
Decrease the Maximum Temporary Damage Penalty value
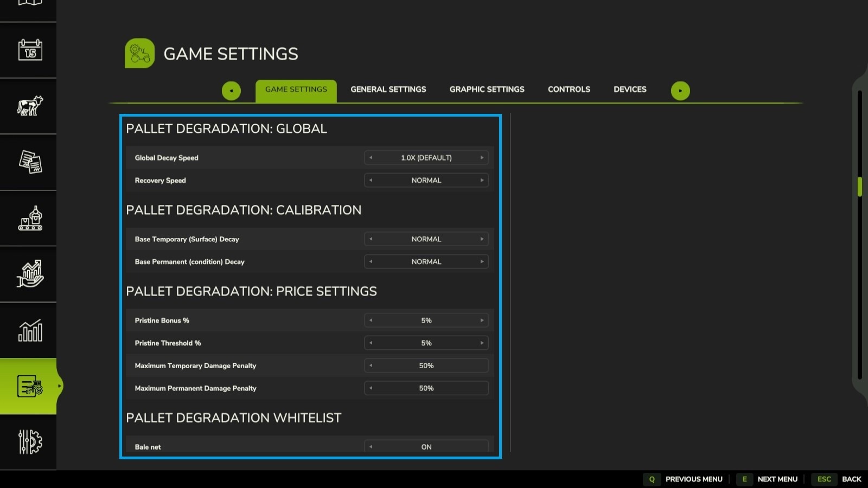[371, 365]
